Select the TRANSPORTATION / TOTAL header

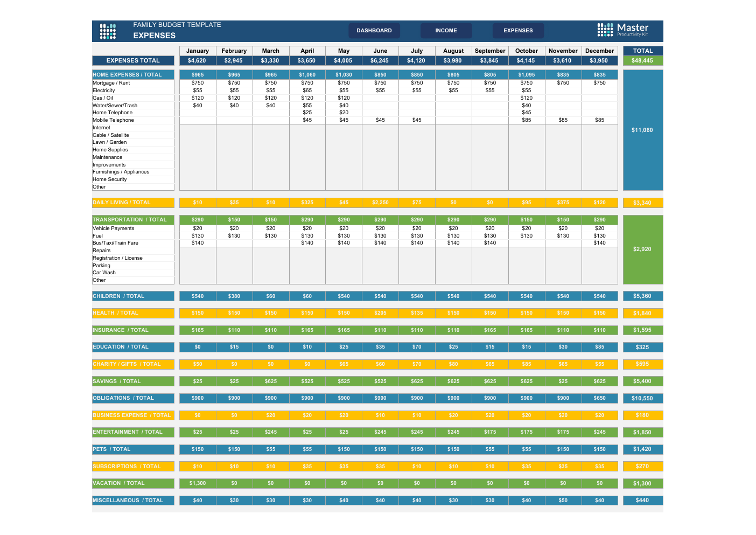[133, 220]
